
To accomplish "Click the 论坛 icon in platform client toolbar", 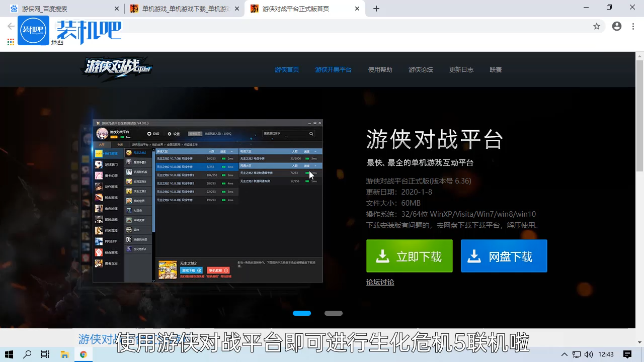I will pos(149,134).
